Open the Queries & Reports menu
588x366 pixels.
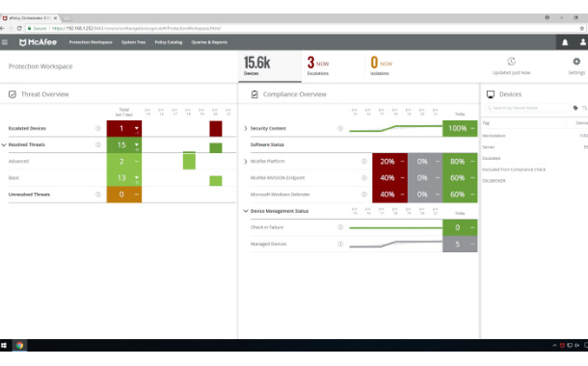click(x=209, y=42)
